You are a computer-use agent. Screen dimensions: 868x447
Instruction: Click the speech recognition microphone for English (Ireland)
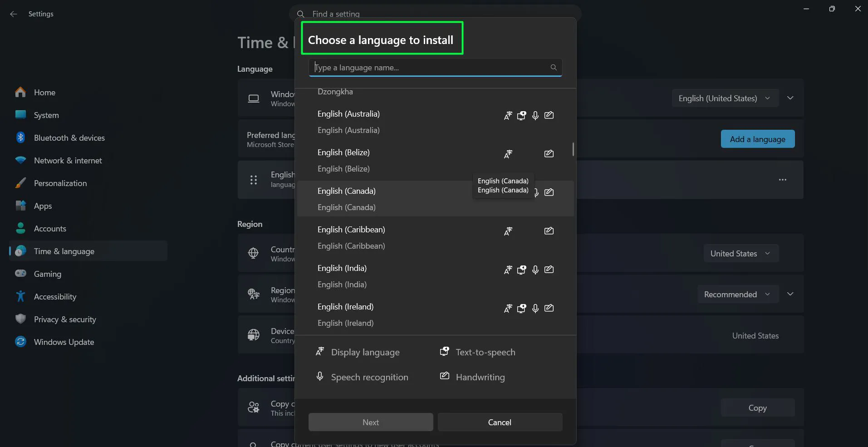tap(535, 309)
